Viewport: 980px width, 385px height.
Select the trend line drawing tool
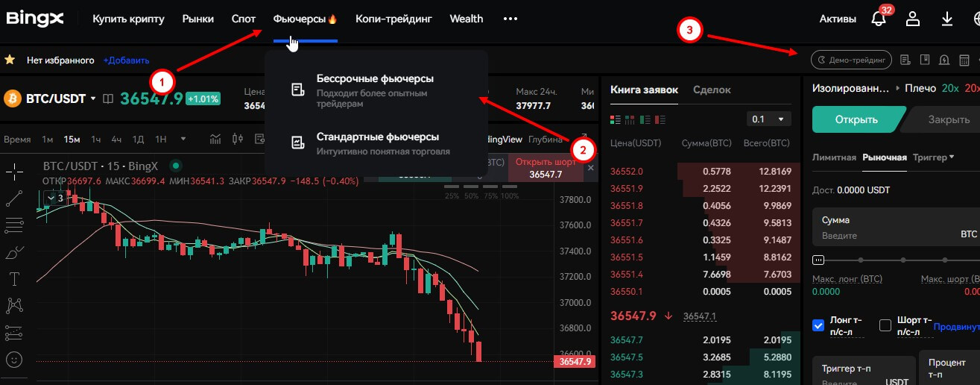click(x=14, y=198)
